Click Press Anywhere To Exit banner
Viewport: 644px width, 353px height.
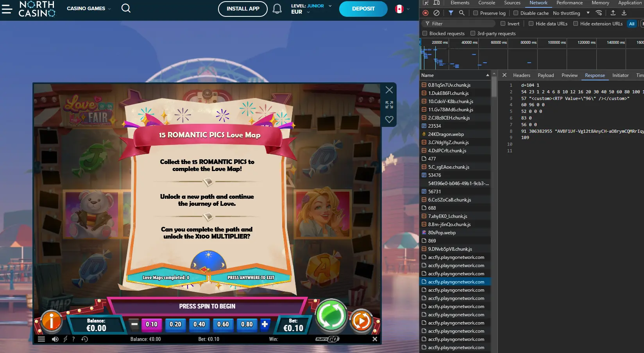point(251,277)
